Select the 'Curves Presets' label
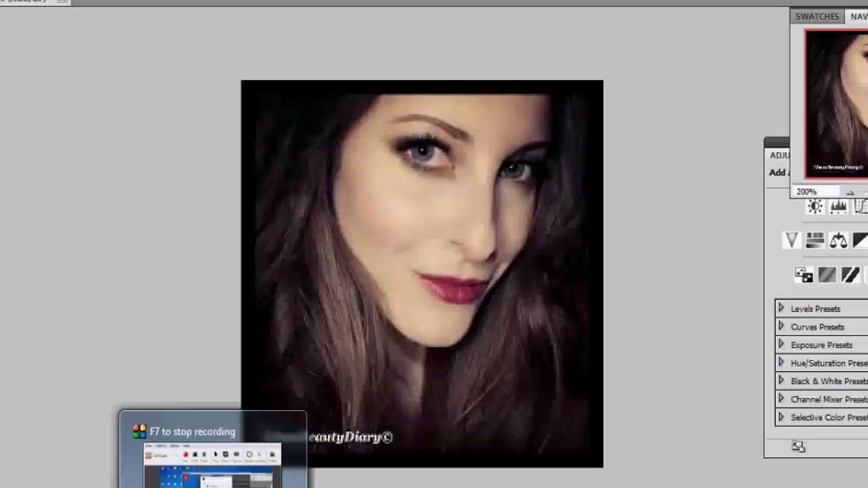 pos(817,327)
